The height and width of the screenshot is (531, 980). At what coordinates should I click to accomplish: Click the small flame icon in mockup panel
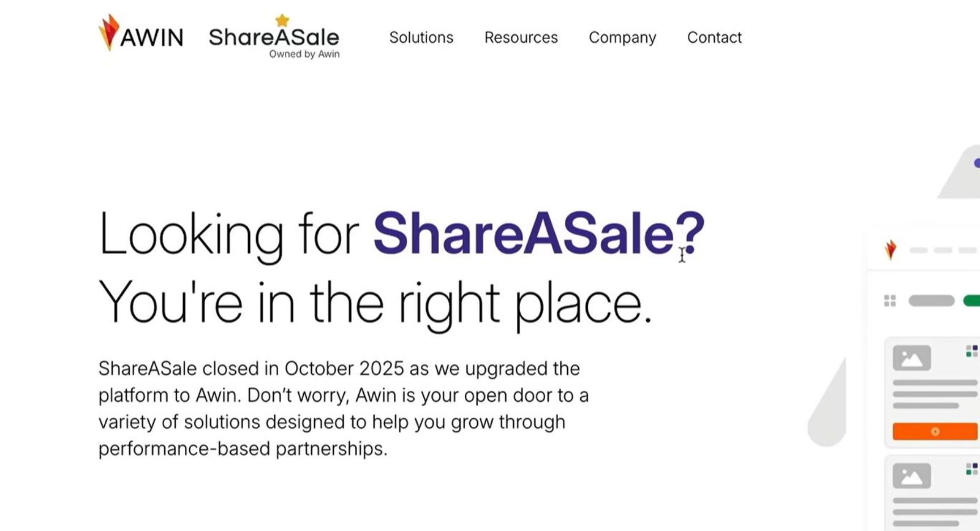tap(891, 250)
